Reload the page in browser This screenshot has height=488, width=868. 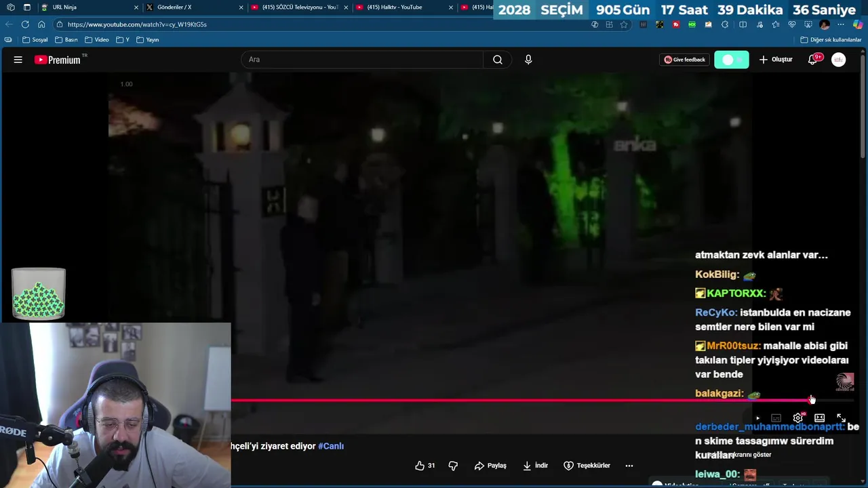pos(25,24)
